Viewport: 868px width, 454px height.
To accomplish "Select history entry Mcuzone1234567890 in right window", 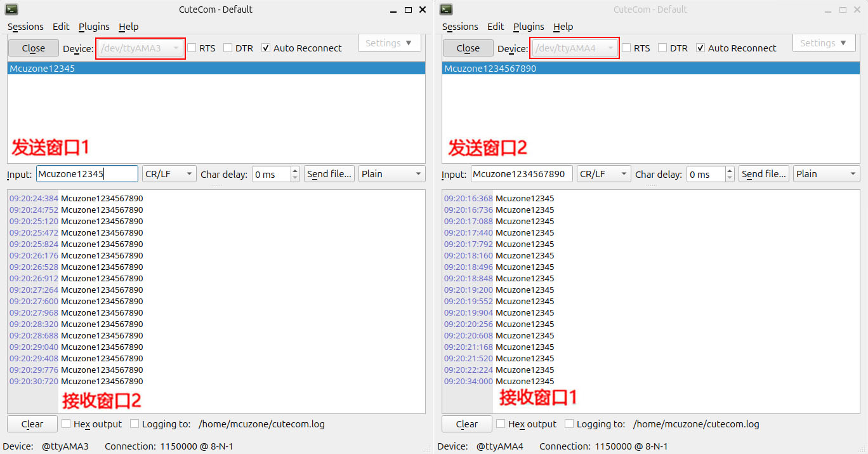I will point(651,69).
